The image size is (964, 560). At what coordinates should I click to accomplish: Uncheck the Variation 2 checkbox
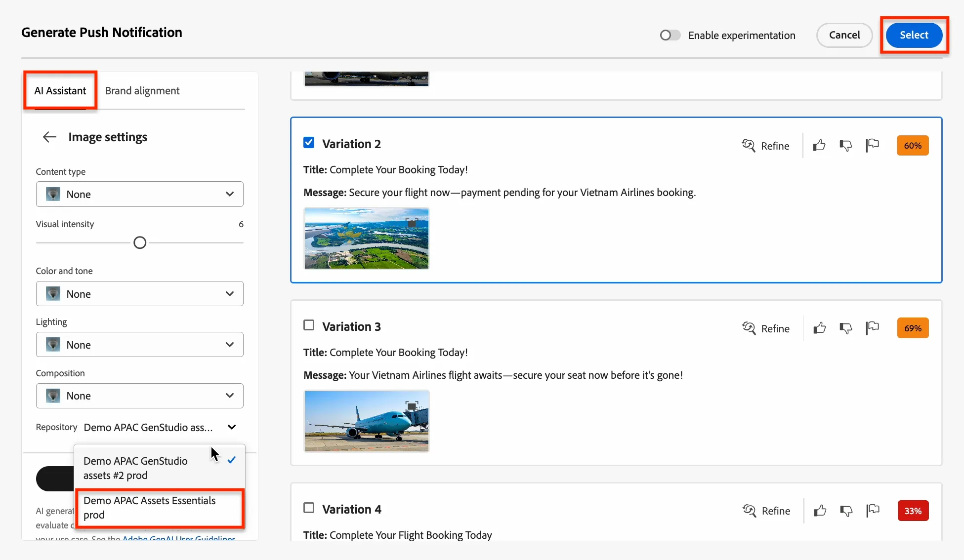coord(309,143)
